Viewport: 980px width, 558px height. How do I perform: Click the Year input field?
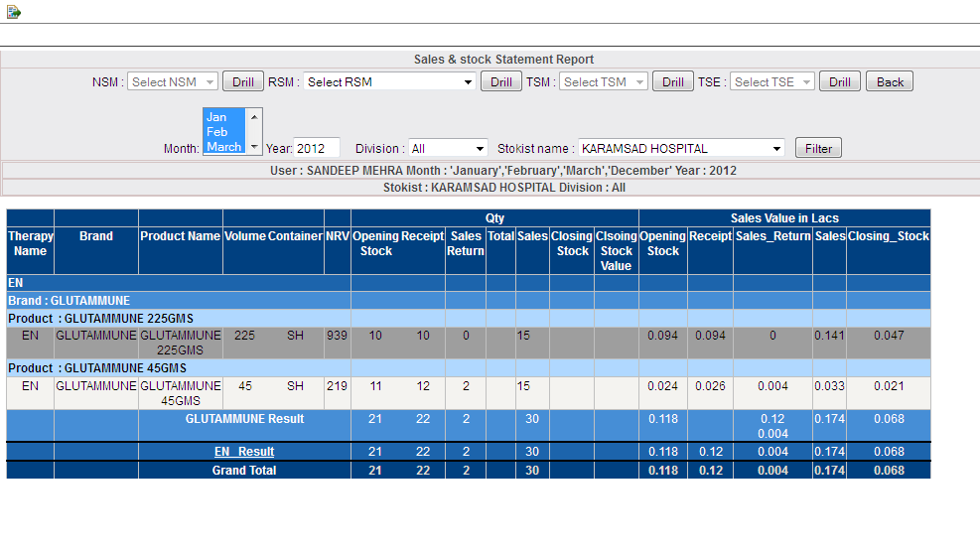(317, 148)
